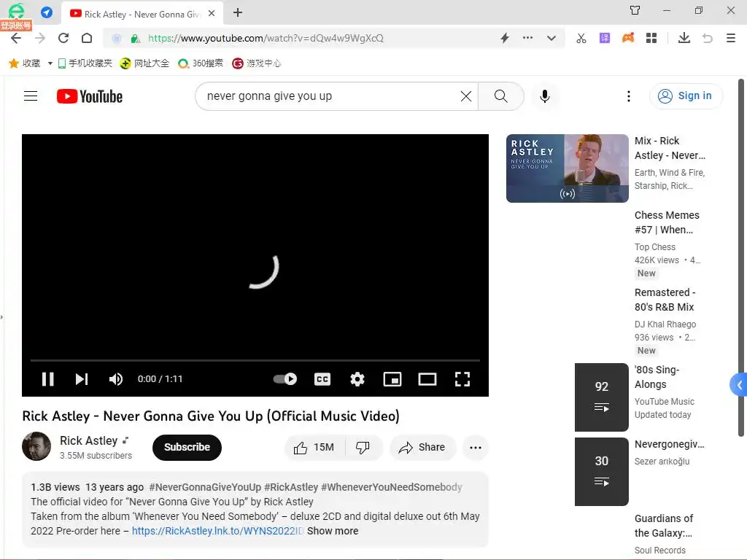Enable miniplayer mode
The height and width of the screenshot is (560, 747).
392,379
